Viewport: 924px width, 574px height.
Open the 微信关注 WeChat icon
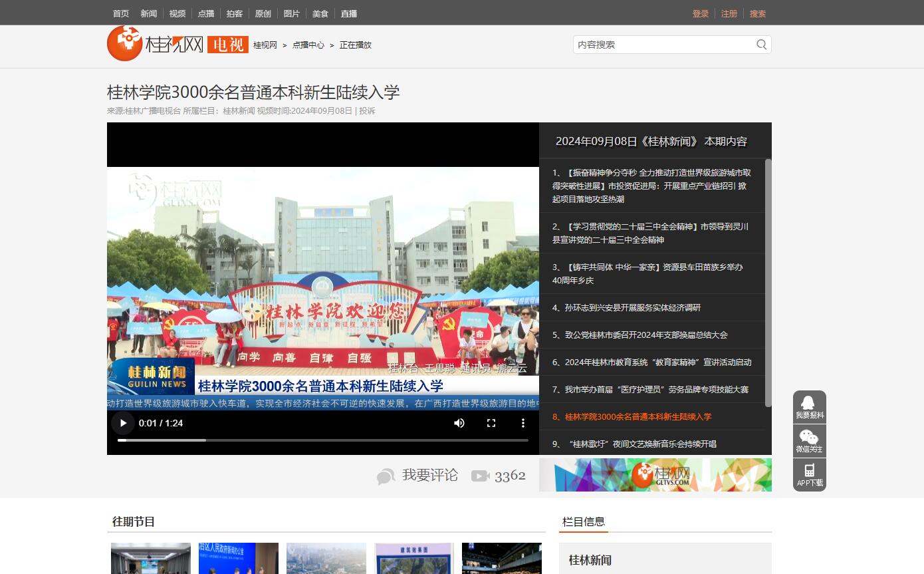click(809, 440)
